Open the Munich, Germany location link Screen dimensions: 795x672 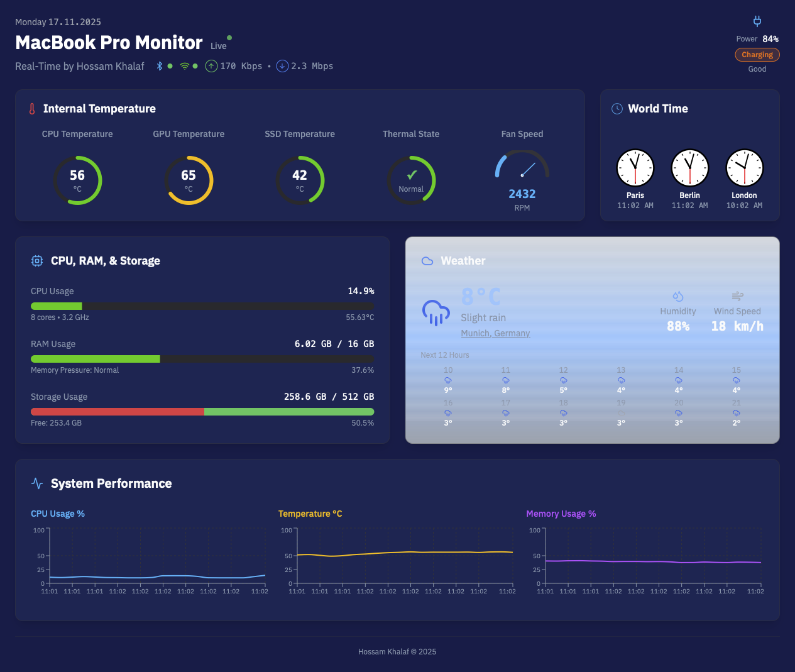click(495, 333)
